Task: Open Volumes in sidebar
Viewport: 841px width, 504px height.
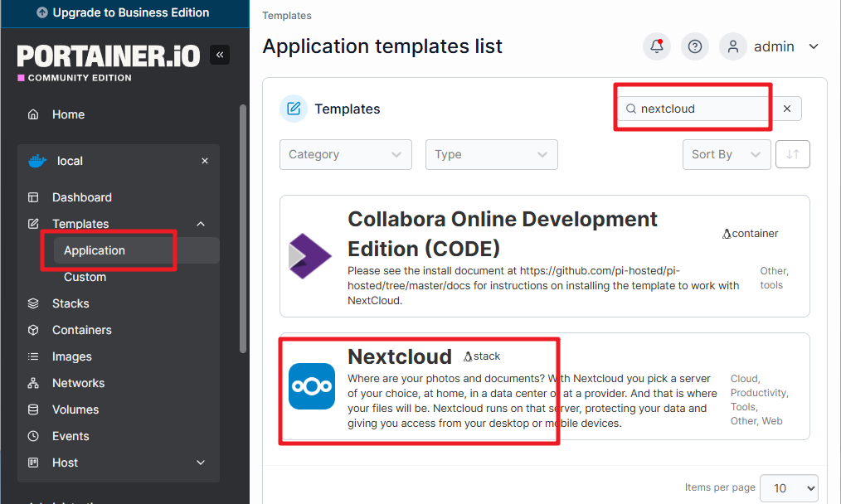Action: (75, 409)
